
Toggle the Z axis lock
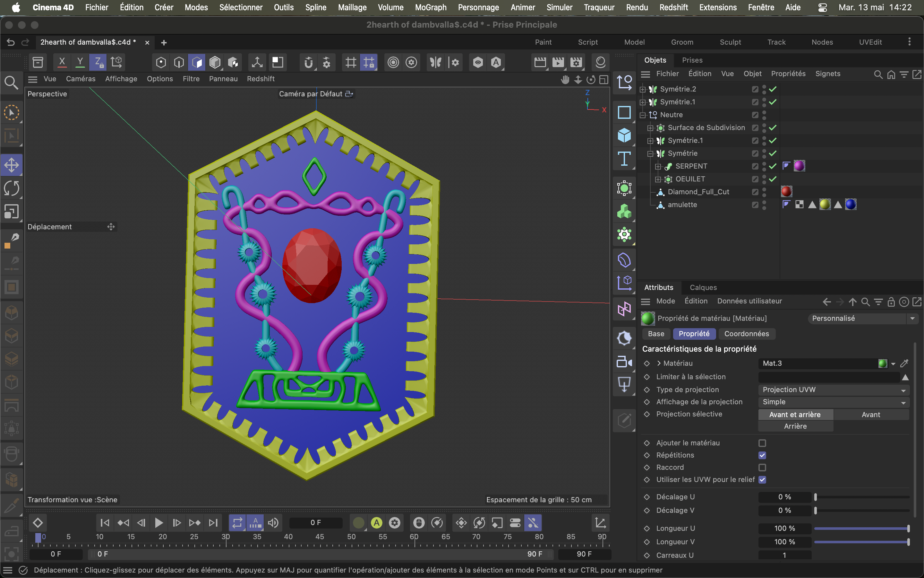pyautogui.click(x=98, y=62)
